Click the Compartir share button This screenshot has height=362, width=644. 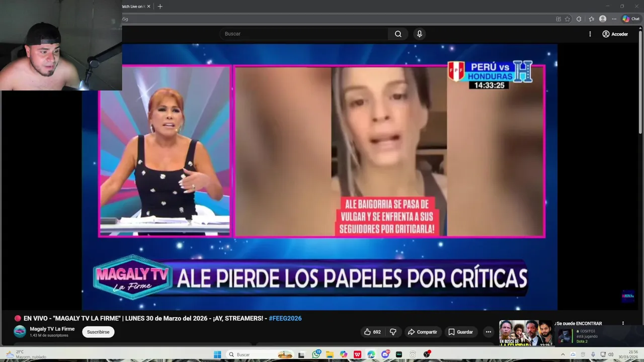423,332
